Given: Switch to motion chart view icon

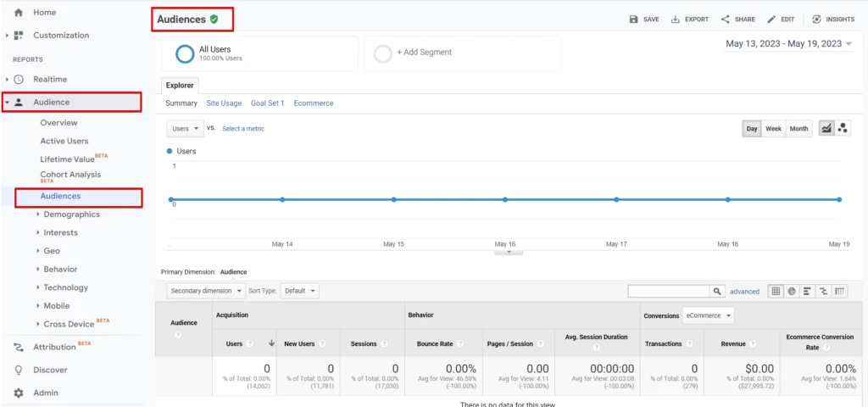Looking at the screenshot, I should click(x=843, y=129).
